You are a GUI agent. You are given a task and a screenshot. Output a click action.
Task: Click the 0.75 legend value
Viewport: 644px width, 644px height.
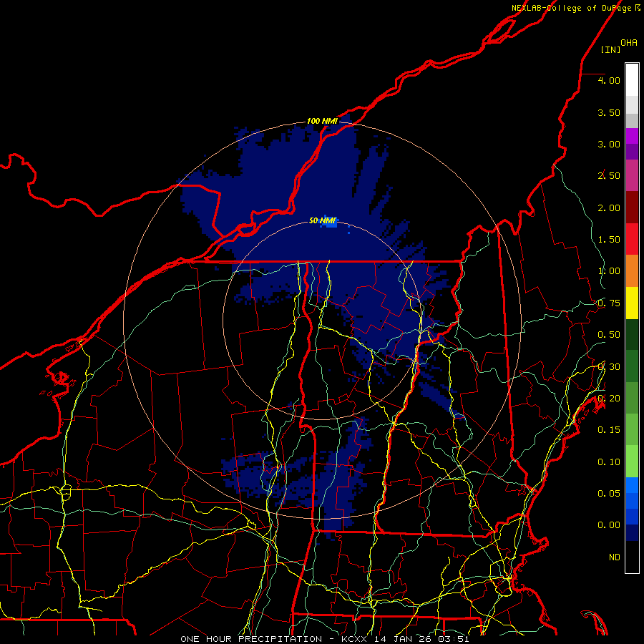point(609,303)
